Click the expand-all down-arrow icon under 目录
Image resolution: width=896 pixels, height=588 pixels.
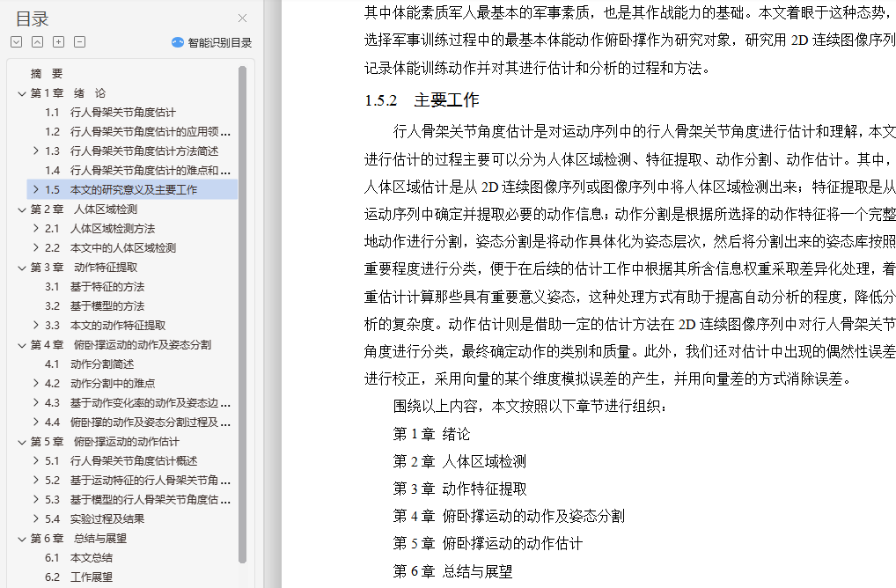(17, 41)
